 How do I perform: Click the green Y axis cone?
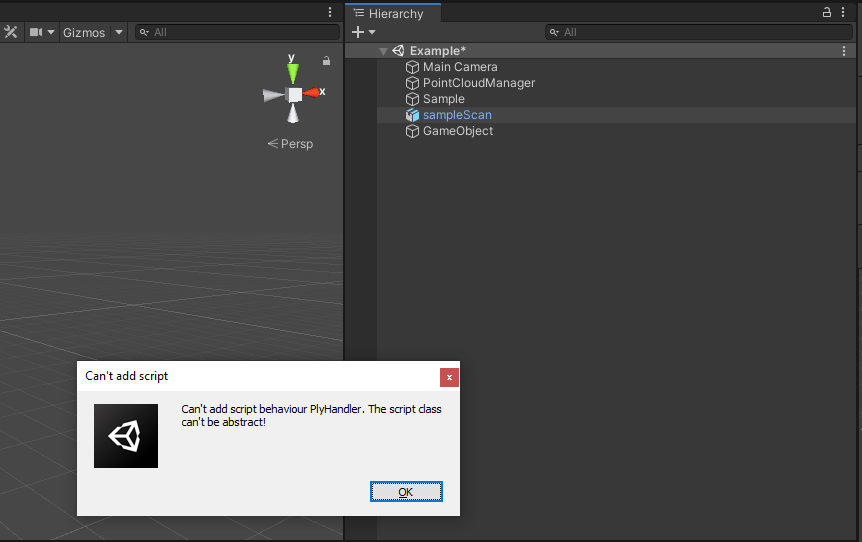[293, 73]
